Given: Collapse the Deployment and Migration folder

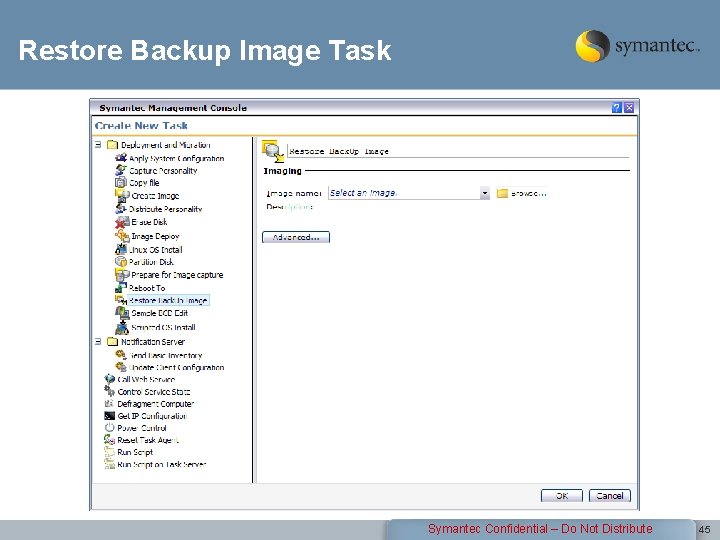Looking at the screenshot, I should click(x=98, y=145).
